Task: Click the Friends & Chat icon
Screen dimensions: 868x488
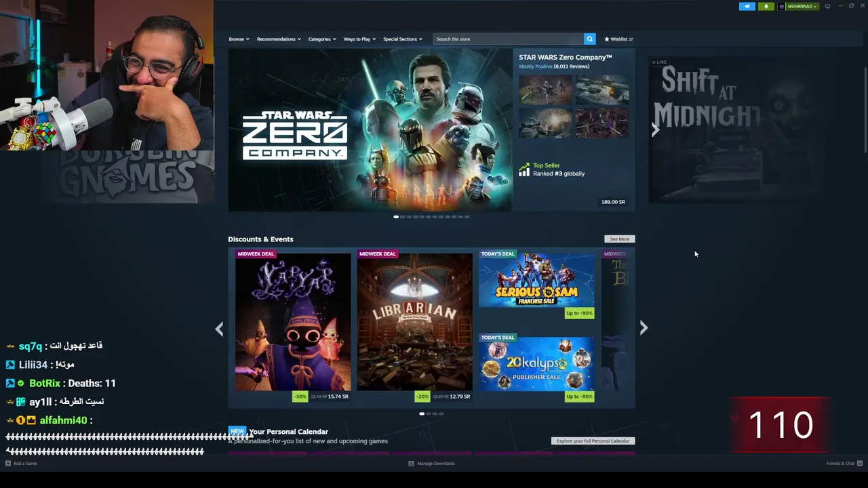Action: tap(860, 464)
